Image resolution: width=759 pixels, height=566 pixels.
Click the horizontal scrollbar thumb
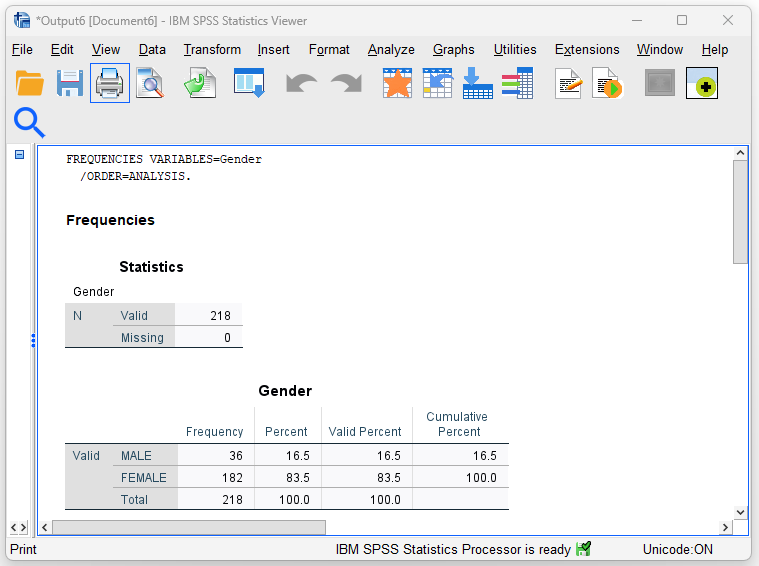click(x=189, y=527)
